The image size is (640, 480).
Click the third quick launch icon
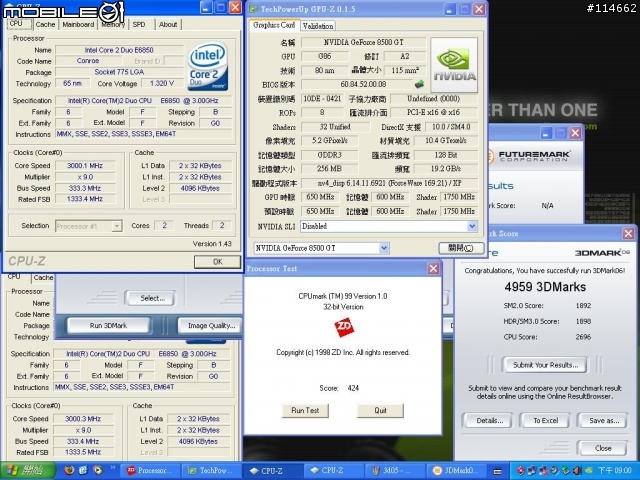[98, 470]
